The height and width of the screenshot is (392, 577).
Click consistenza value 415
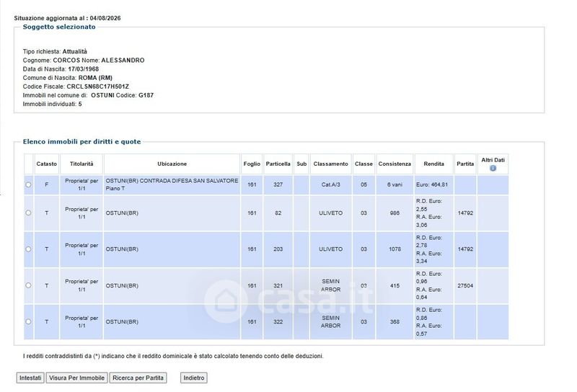coord(395,285)
